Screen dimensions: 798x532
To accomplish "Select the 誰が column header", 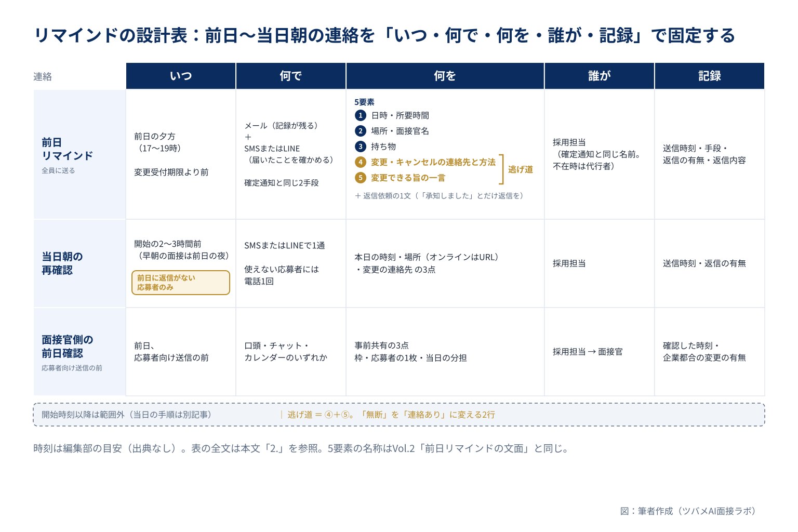I will [600, 76].
